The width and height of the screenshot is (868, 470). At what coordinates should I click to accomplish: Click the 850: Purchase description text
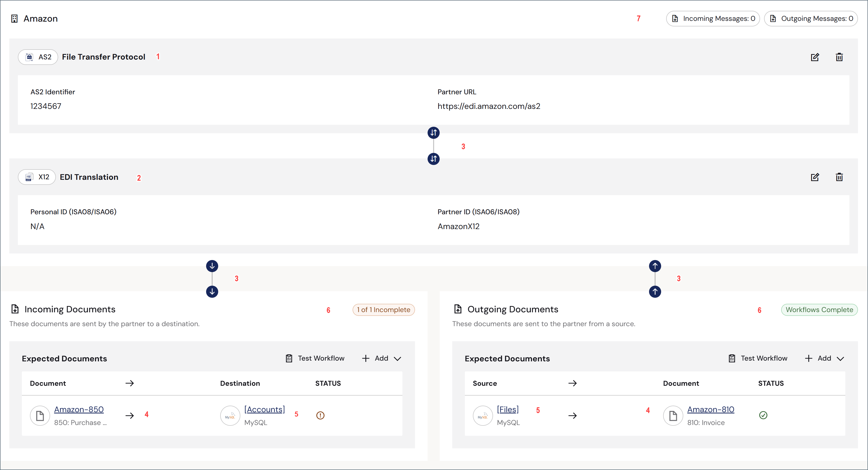point(80,423)
